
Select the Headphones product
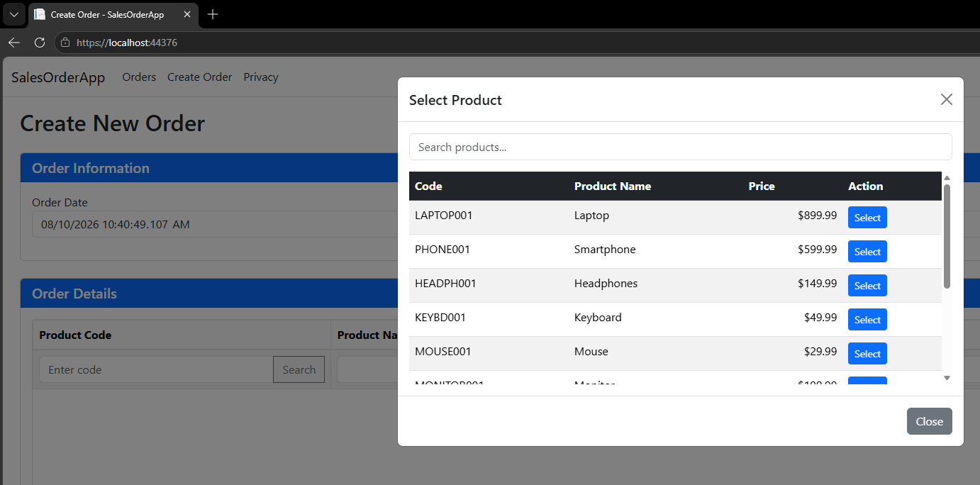click(x=867, y=286)
